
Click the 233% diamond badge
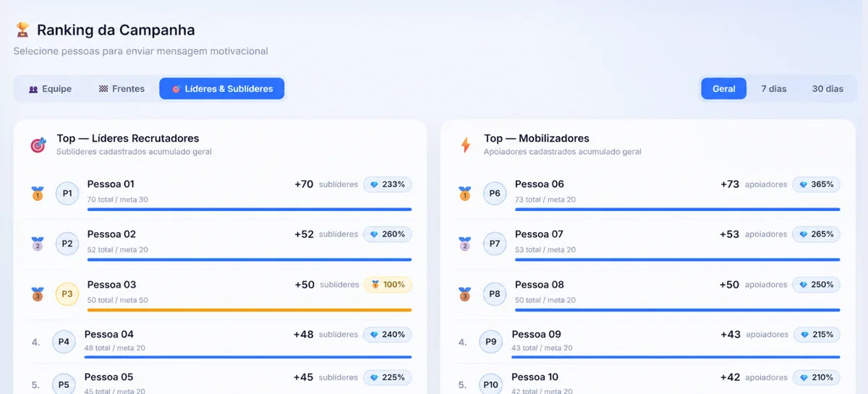click(x=388, y=184)
